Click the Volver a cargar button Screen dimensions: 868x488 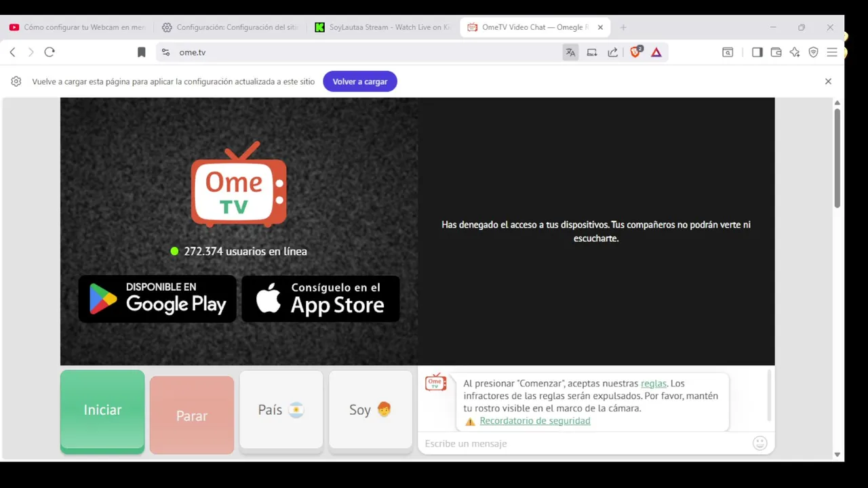[x=360, y=81]
